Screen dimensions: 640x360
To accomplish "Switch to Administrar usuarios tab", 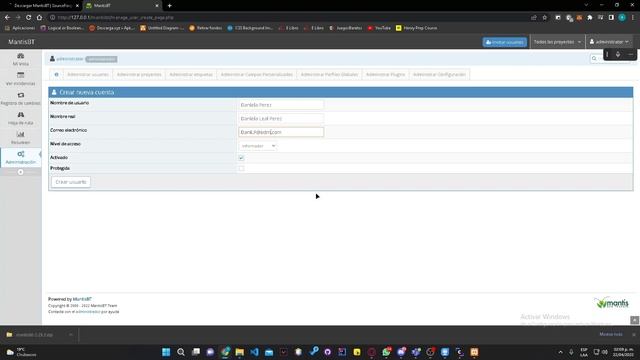I will (x=88, y=75).
